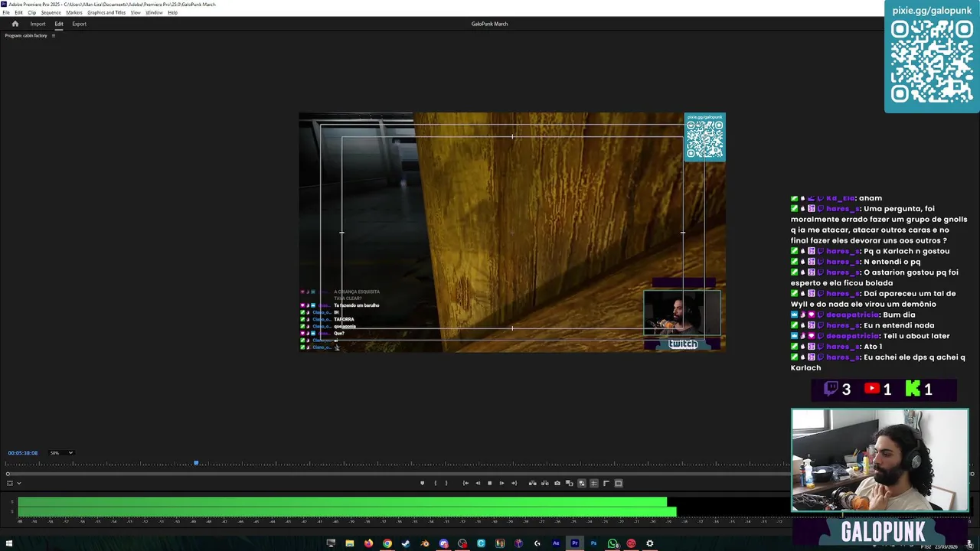Open After Effects from the taskbar
The height and width of the screenshot is (551, 980).
pos(556,543)
